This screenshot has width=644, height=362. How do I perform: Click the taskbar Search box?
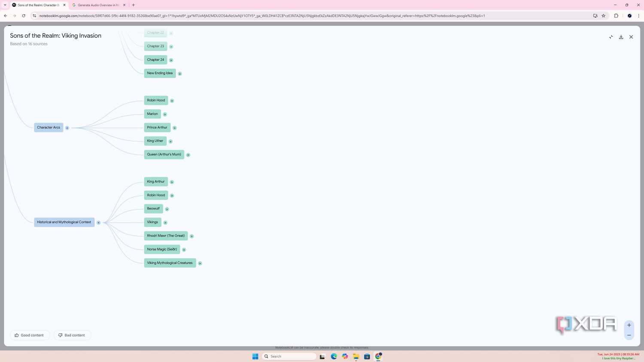coord(289,356)
